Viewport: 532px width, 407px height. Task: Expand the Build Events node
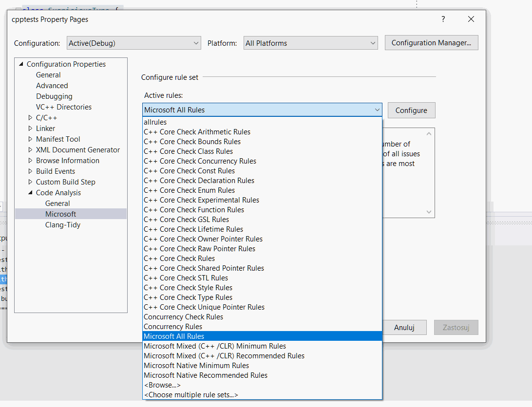(x=30, y=171)
